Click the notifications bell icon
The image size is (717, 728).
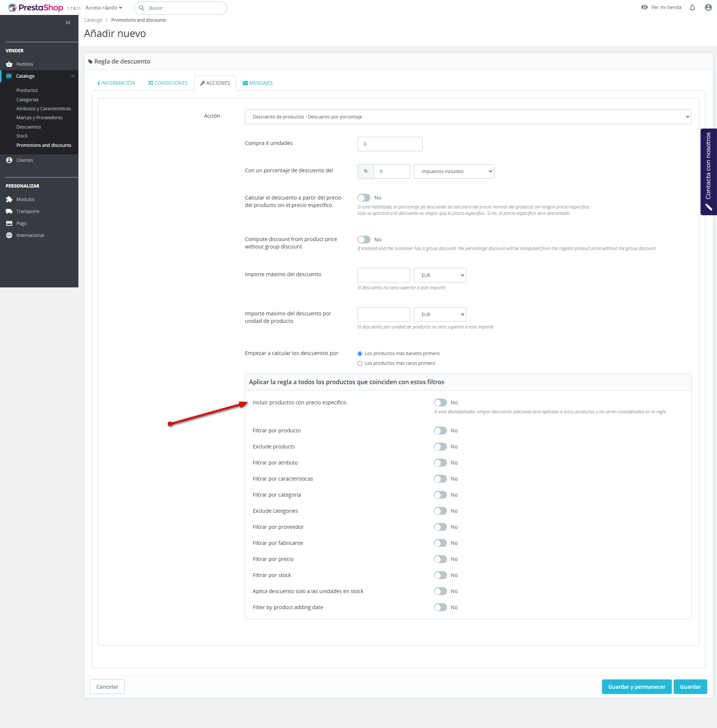click(x=692, y=7)
